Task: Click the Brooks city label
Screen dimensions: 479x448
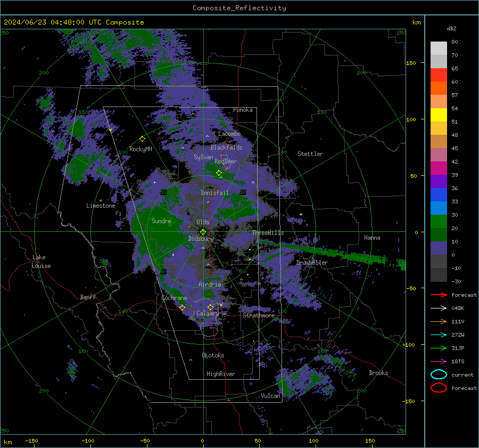Action: click(378, 373)
